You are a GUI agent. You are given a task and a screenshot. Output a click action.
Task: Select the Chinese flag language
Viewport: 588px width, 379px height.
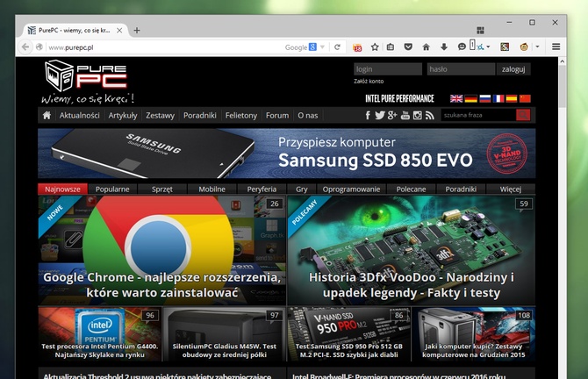525,98
